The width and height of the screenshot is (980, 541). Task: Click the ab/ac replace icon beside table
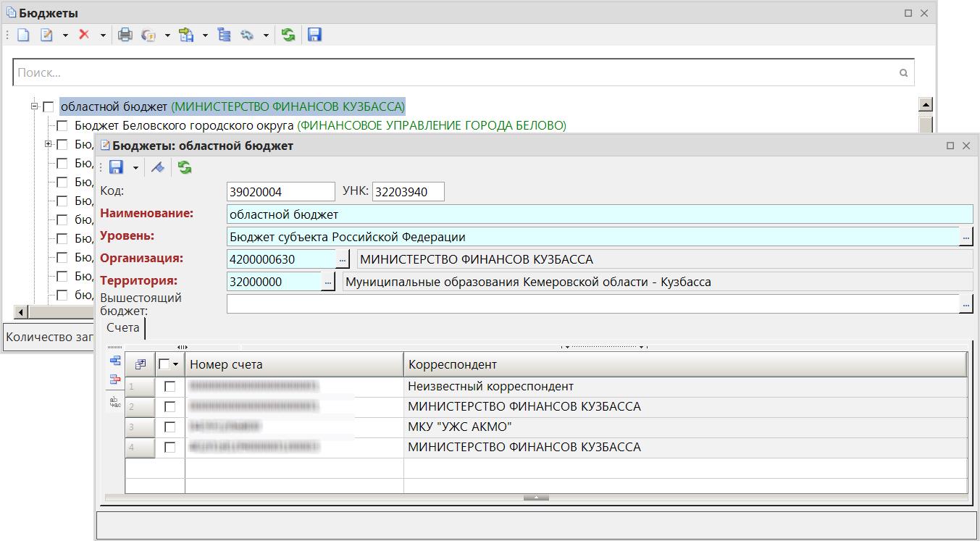pos(114,403)
